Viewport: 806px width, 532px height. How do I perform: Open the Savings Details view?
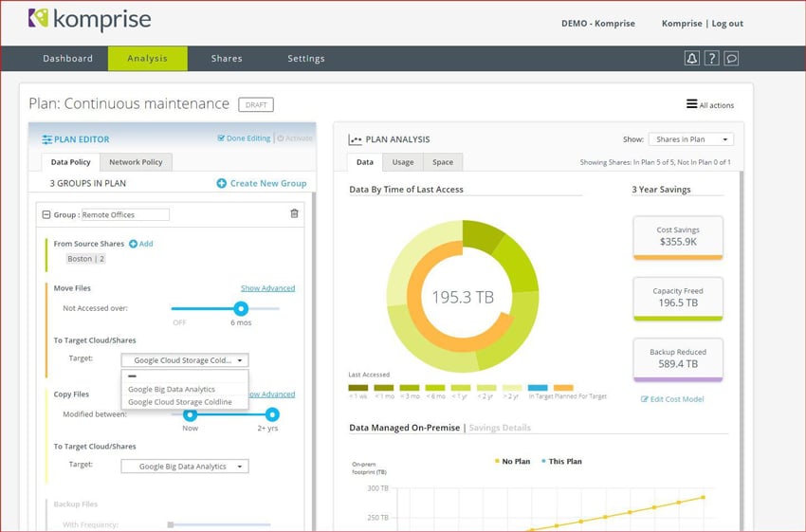(500, 428)
